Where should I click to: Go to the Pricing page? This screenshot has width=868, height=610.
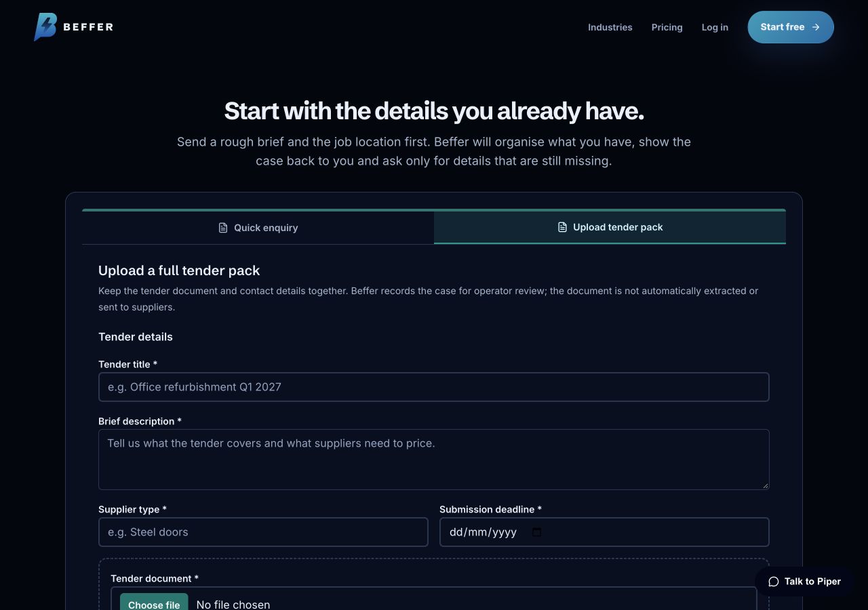point(667,27)
